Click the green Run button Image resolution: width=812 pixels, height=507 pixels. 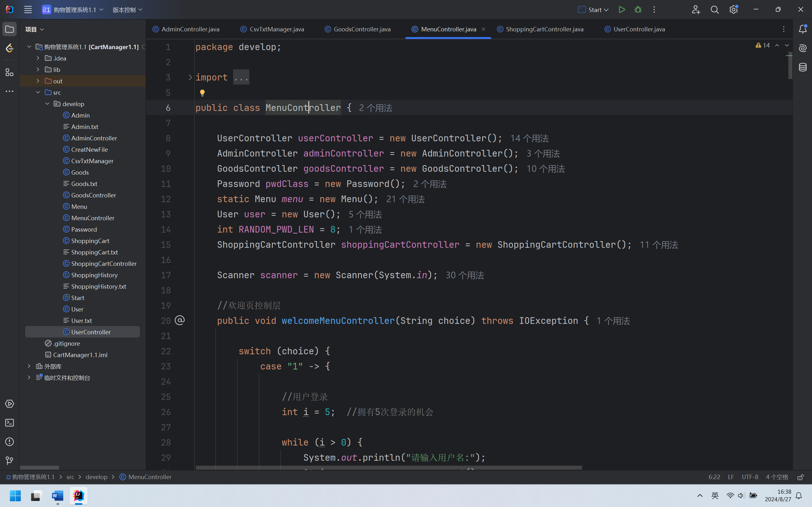point(621,10)
